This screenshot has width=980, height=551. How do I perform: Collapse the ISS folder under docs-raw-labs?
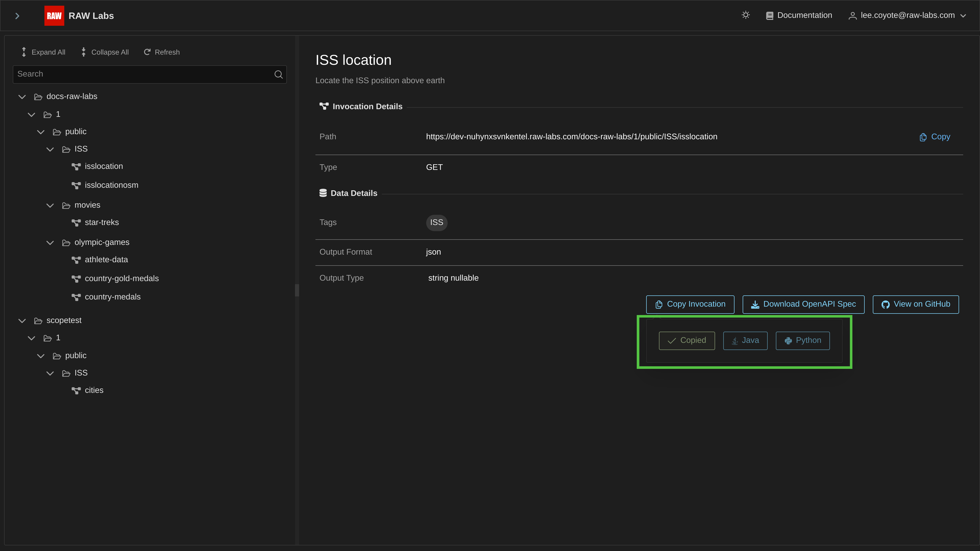(50, 149)
